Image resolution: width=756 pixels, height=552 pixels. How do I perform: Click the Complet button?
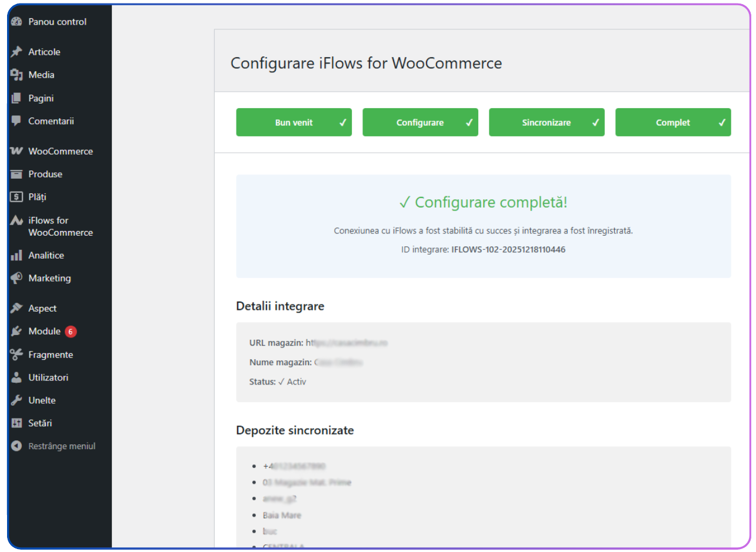pyautogui.click(x=672, y=122)
